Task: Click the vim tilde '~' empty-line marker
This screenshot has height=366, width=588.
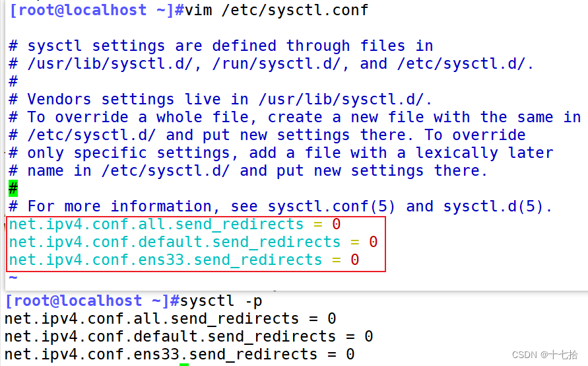Action: pyautogui.click(x=13, y=277)
